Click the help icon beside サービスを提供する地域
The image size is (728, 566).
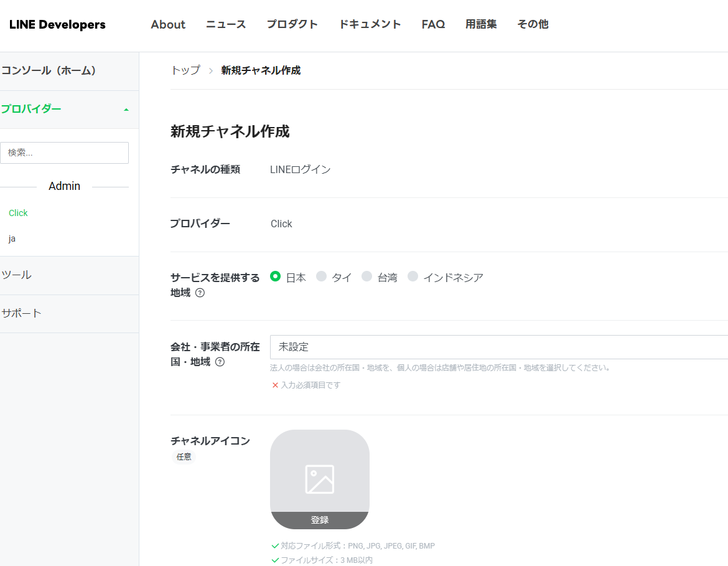[x=200, y=293]
